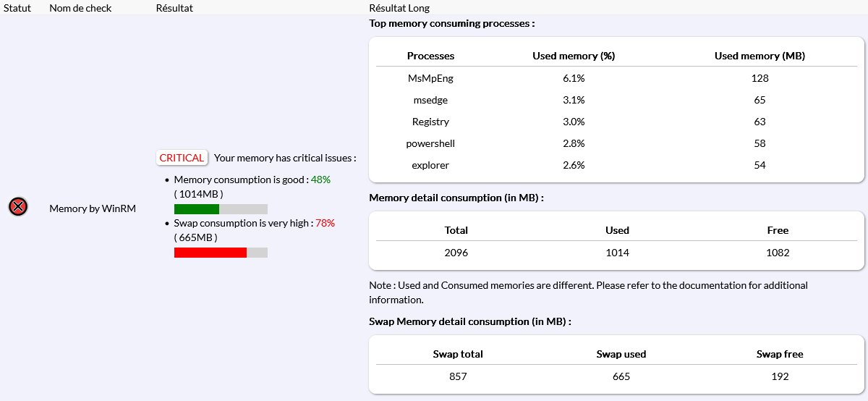The width and height of the screenshot is (868, 401).
Task: Click the Registry process entry
Action: (x=430, y=122)
